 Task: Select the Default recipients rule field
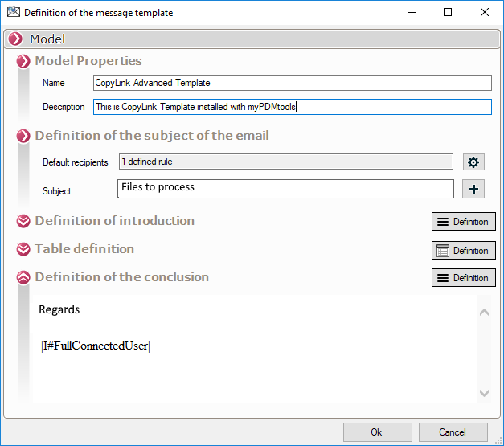(285, 162)
